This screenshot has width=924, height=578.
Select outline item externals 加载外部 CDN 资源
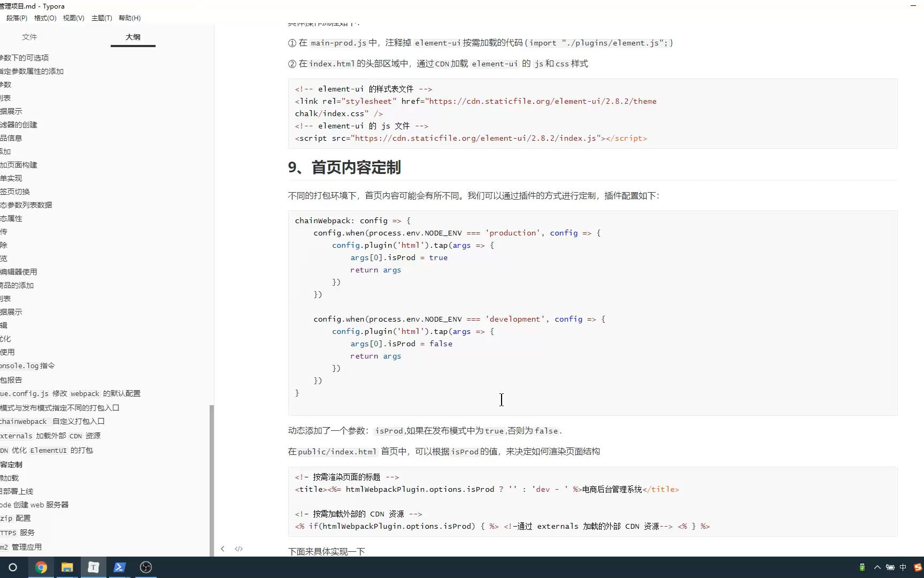click(50, 436)
